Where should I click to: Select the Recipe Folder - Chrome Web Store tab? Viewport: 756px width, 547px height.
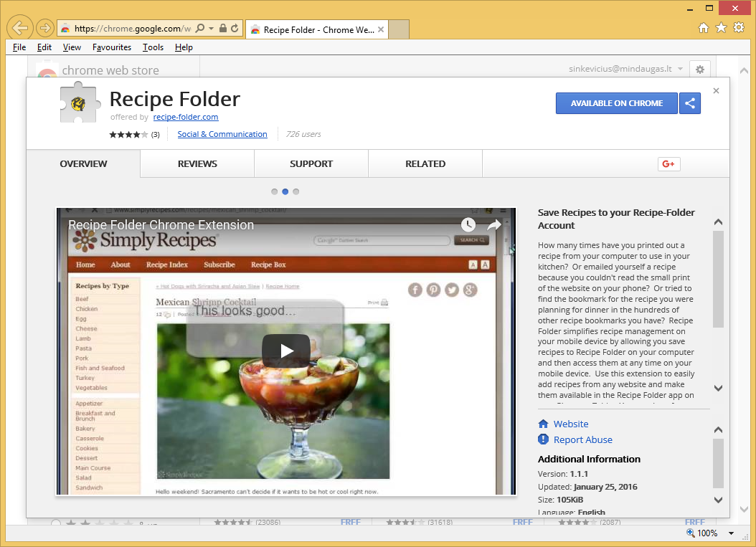click(316, 29)
